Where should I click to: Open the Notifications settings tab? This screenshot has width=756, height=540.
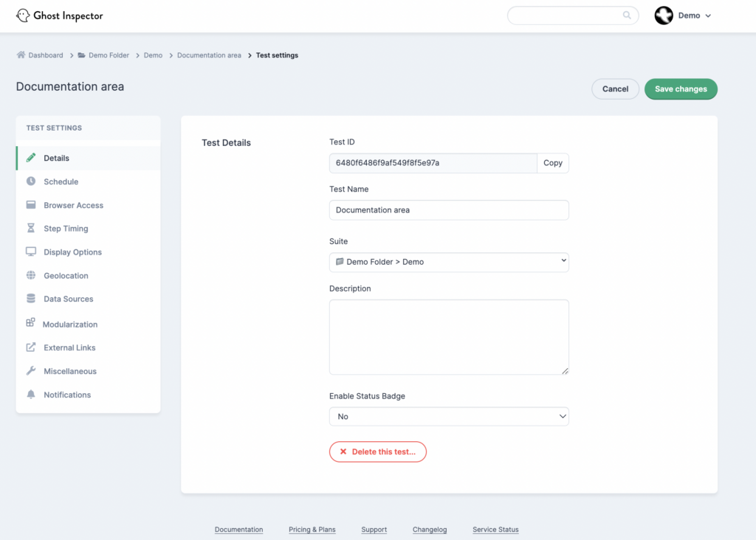coord(89,395)
